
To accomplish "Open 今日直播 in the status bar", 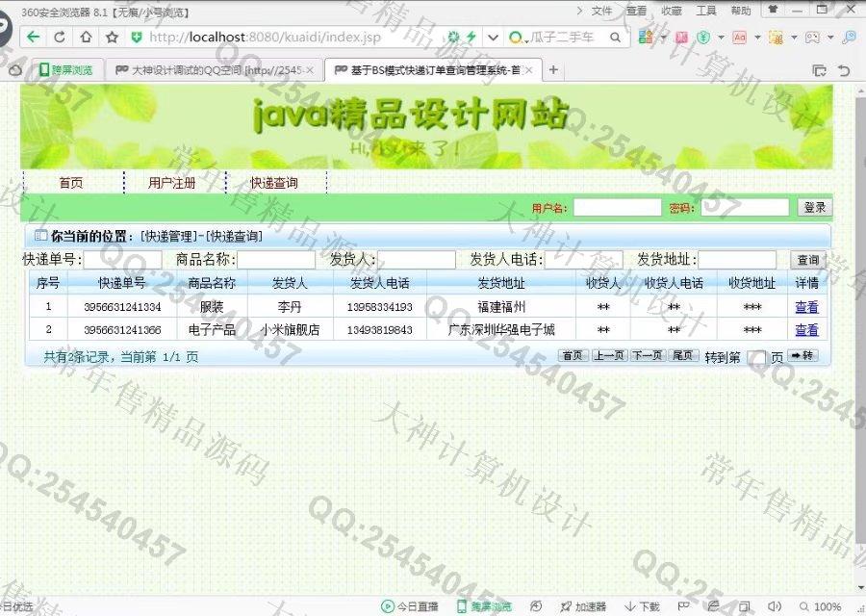I will [410, 606].
